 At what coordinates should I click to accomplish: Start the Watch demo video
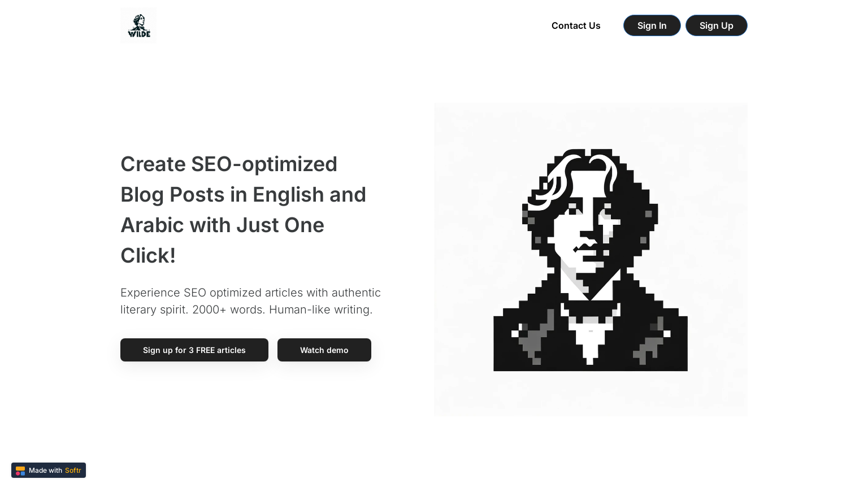324,350
